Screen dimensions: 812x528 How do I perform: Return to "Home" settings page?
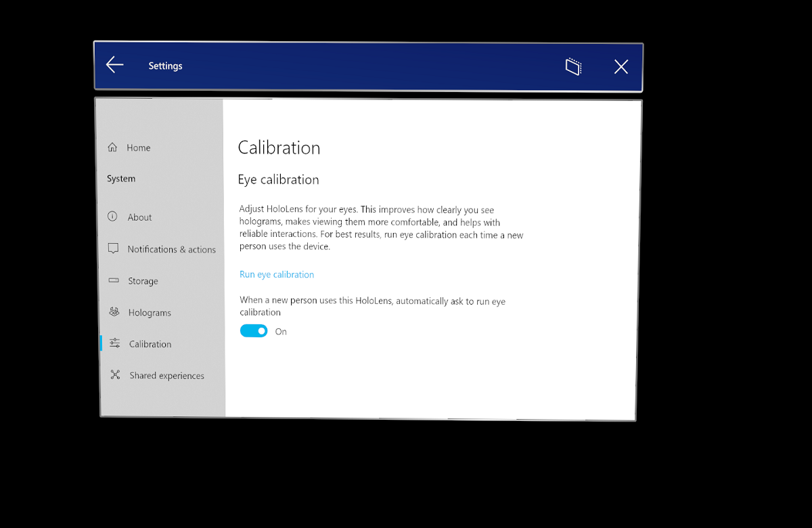(x=139, y=147)
